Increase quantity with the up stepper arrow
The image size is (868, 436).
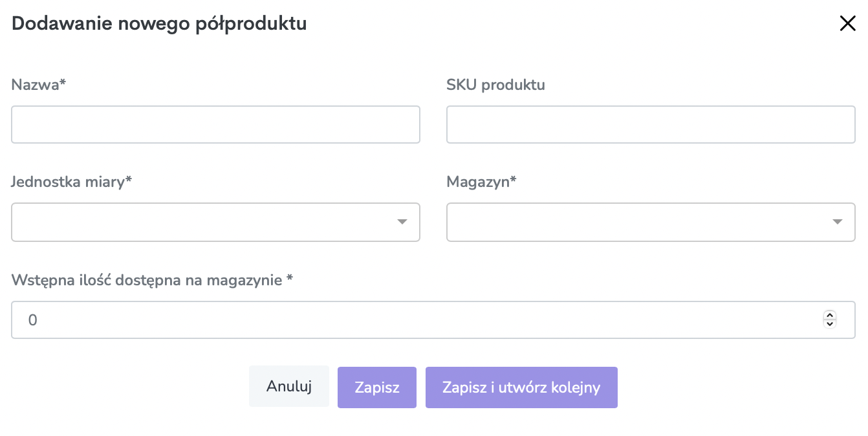(x=830, y=315)
